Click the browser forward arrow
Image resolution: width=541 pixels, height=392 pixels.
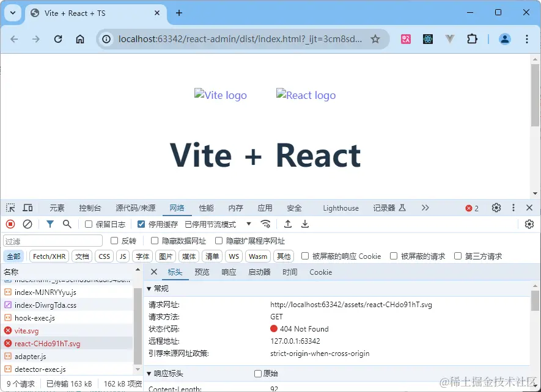36,39
